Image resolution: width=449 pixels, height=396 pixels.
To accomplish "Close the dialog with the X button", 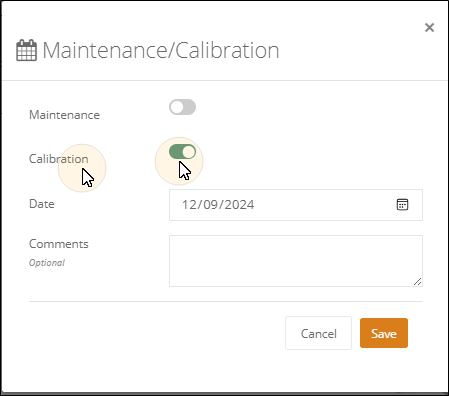I will [429, 27].
